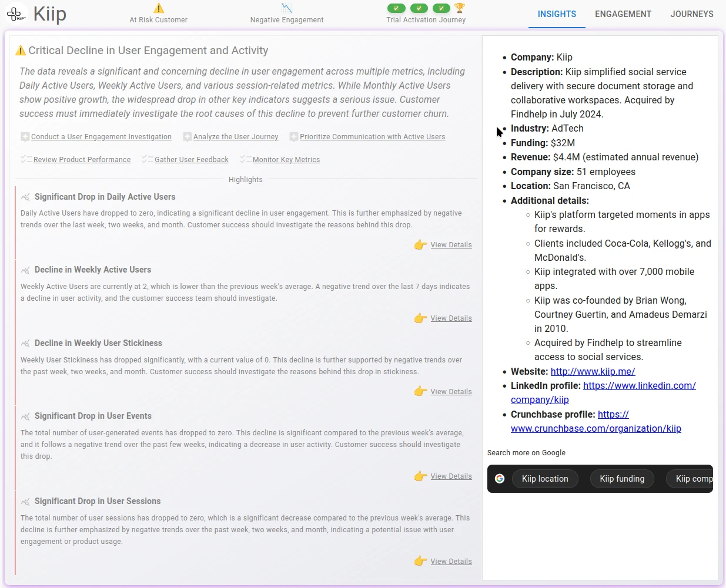Click the Location: San Francisco, CA entry
The height and width of the screenshot is (588, 726).
tap(570, 186)
